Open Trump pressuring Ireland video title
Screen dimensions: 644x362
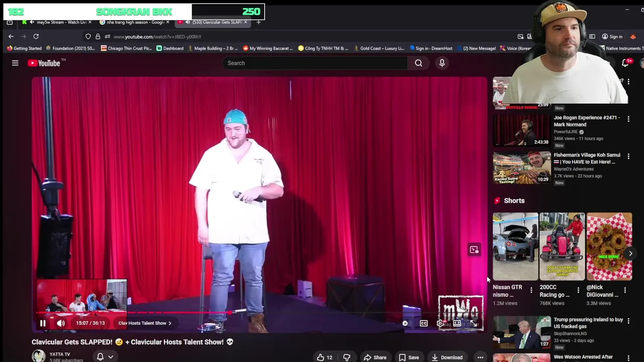point(589,323)
